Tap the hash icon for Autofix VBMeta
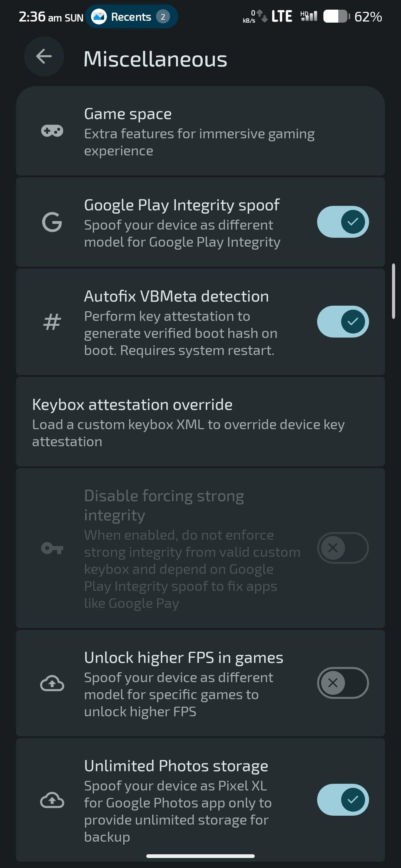The image size is (401, 868). [52, 322]
